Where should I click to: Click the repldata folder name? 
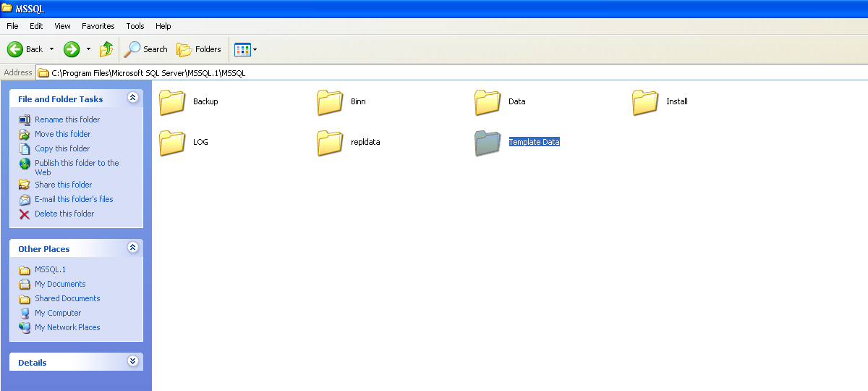coord(365,142)
